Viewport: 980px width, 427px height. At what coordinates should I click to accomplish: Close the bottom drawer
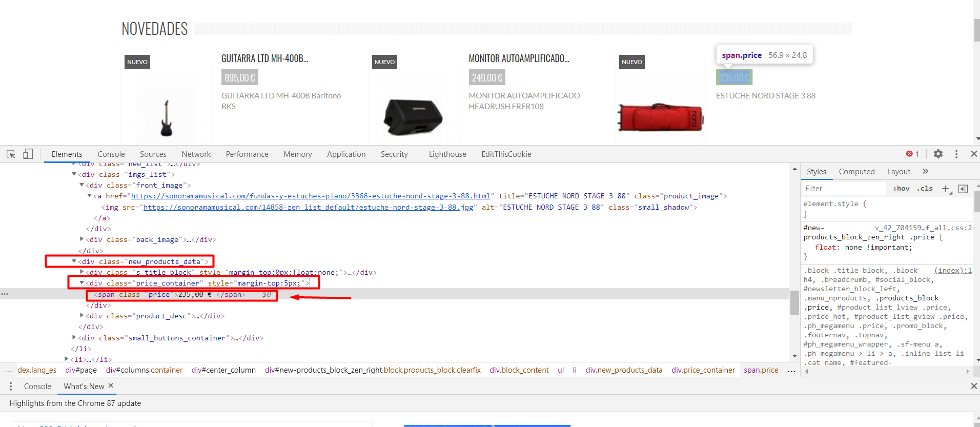(x=974, y=386)
